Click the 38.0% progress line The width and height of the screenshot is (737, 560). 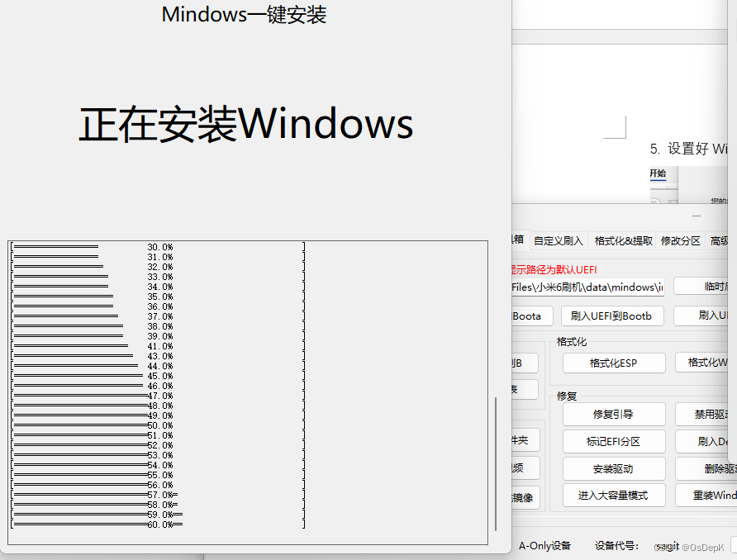pos(158,326)
